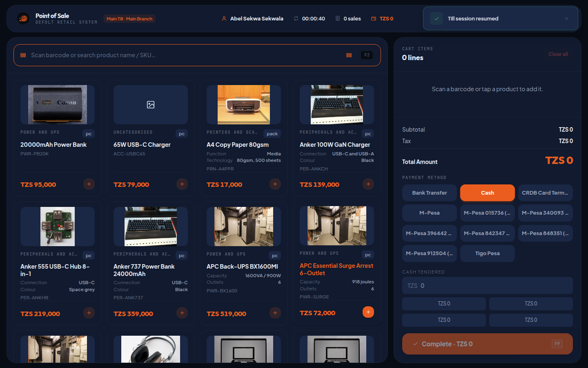Click the Main Till · Main Branch tag
Image resolution: width=588 pixels, height=368 pixels.
tap(129, 19)
